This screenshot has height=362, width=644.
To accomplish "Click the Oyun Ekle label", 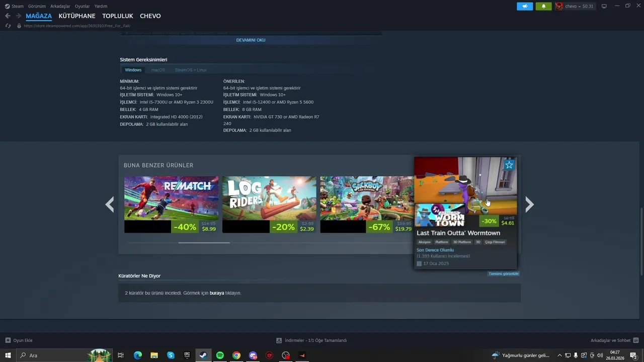I will 23,340.
